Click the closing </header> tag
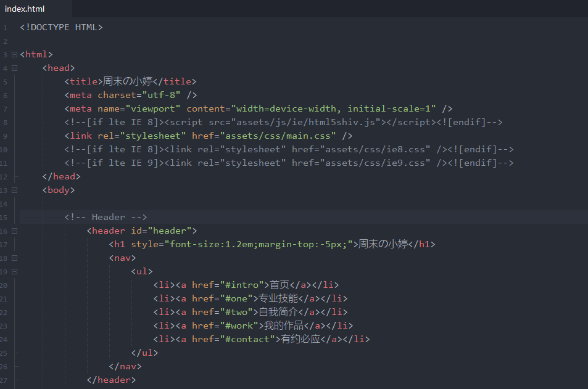 (x=111, y=380)
